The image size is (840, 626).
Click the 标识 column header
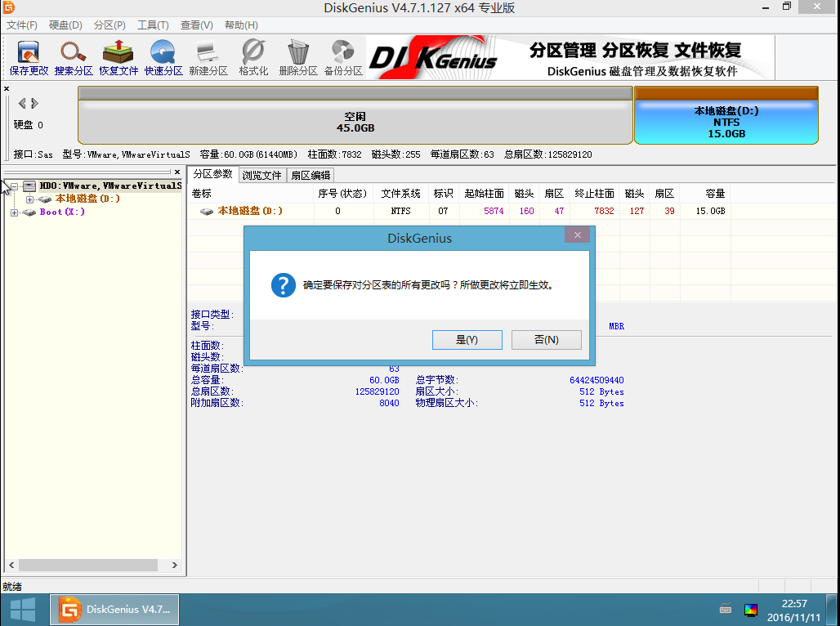(x=444, y=194)
